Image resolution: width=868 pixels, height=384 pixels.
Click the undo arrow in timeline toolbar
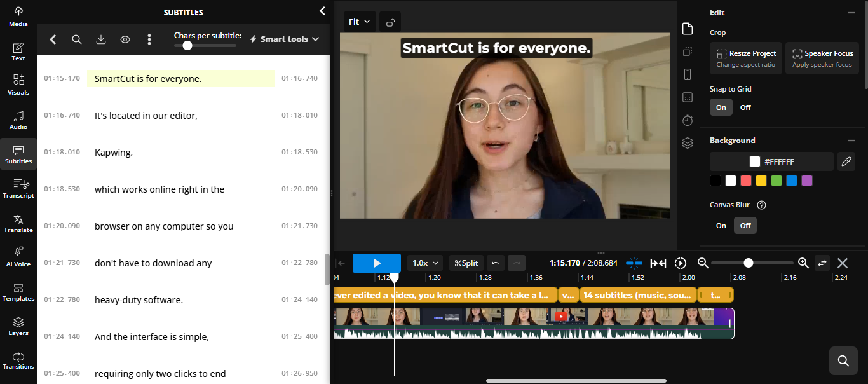pos(496,263)
